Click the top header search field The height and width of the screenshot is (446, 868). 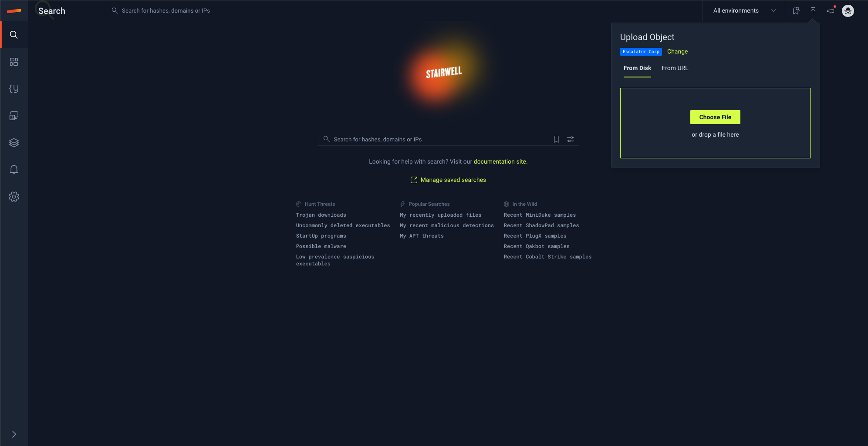pyautogui.click(x=404, y=11)
